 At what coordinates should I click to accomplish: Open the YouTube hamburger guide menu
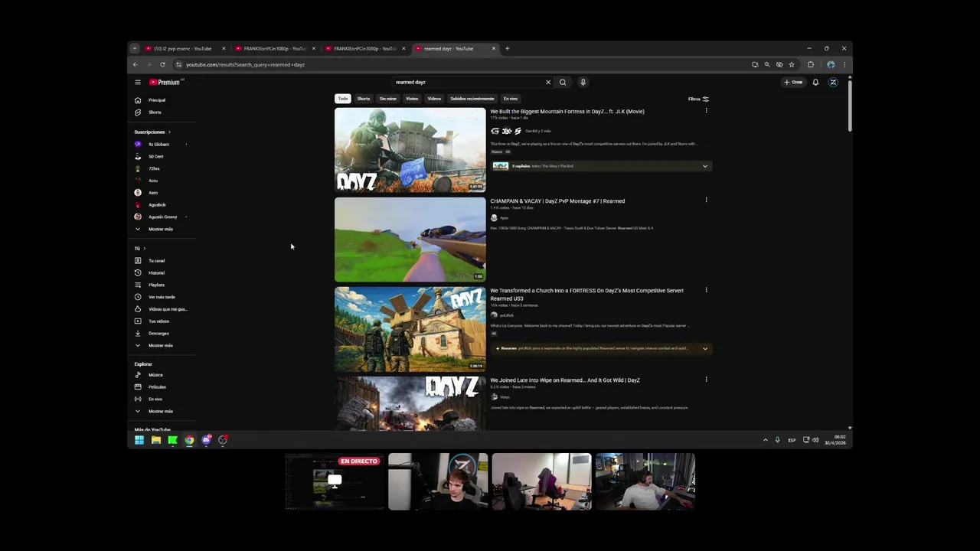pyautogui.click(x=138, y=82)
